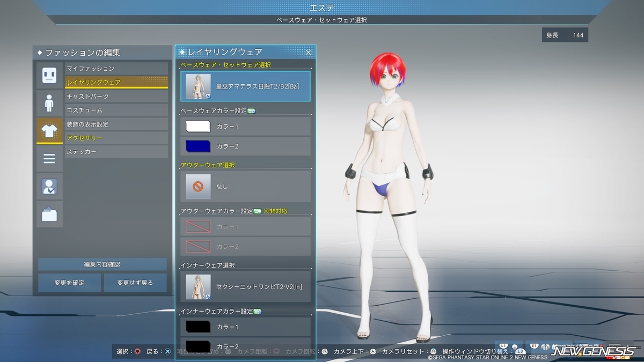Pick the blue basewear カラー2 swatch
644x362 pixels.
[198, 146]
